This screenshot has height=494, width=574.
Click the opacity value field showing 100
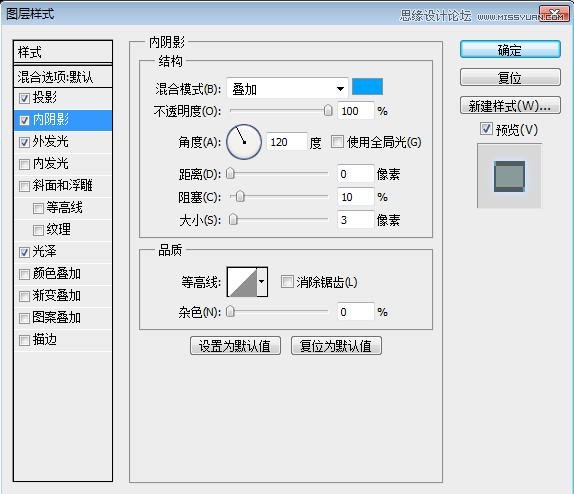(x=355, y=111)
